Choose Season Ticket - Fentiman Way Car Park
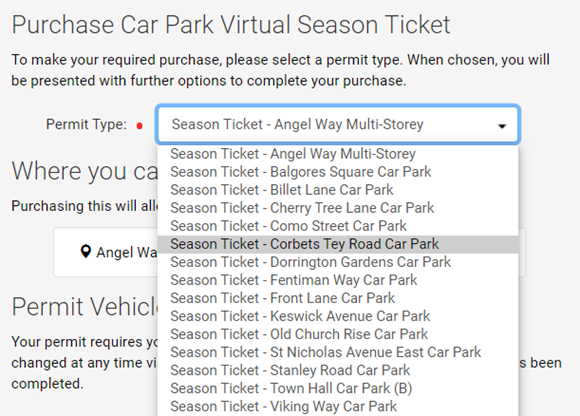 point(338,280)
